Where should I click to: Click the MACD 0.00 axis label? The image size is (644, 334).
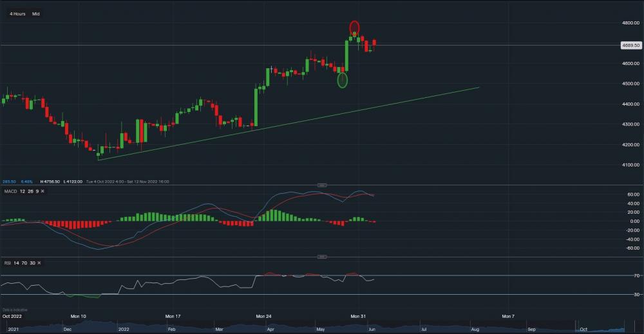pos(634,221)
